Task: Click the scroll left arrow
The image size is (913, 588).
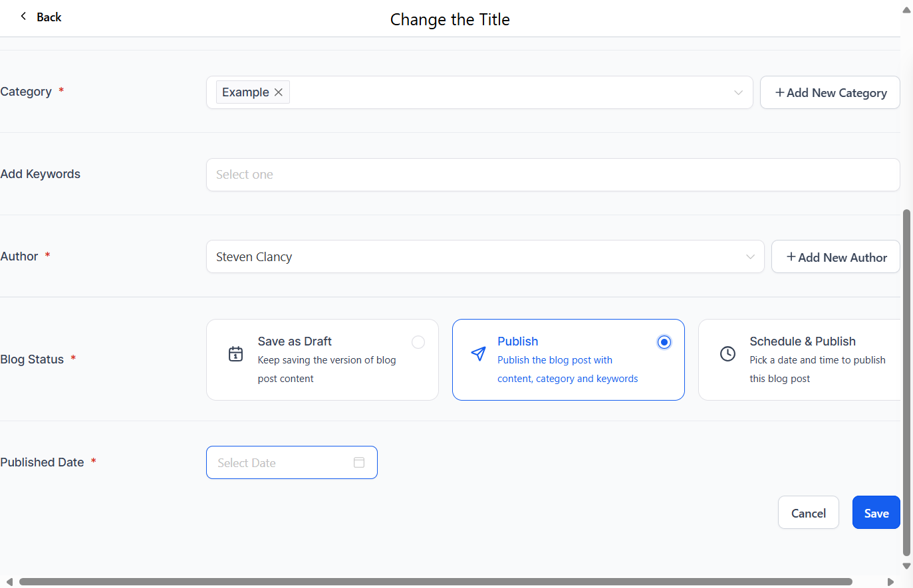Action: [9, 582]
